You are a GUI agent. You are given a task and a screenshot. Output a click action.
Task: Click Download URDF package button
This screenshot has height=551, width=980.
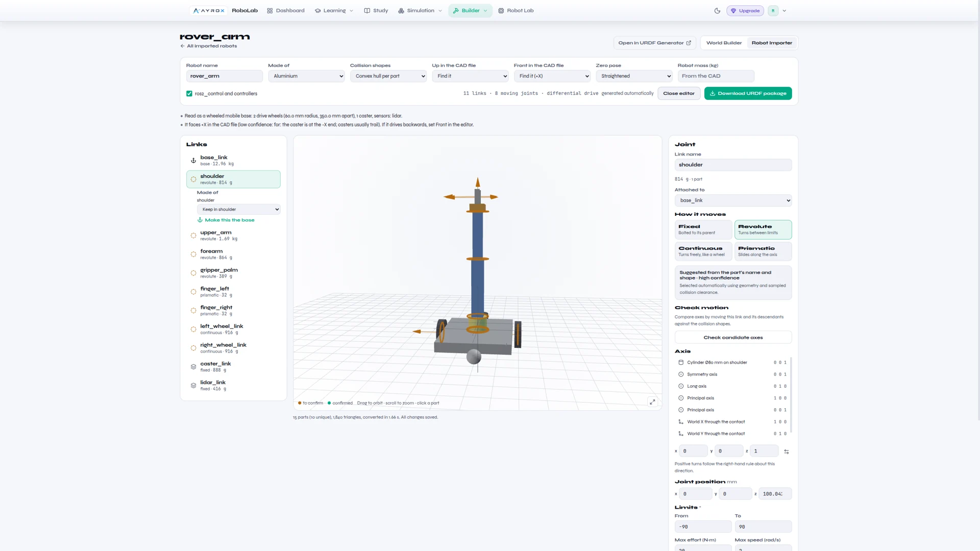pos(748,93)
